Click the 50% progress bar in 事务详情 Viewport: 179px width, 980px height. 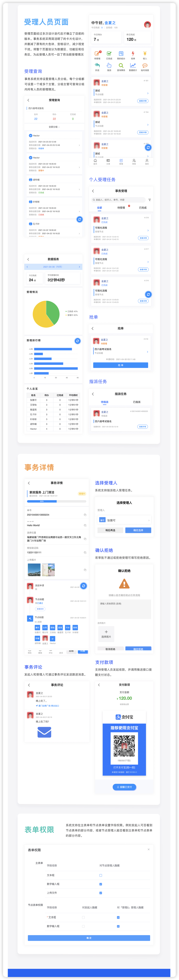[x=42, y=501]
